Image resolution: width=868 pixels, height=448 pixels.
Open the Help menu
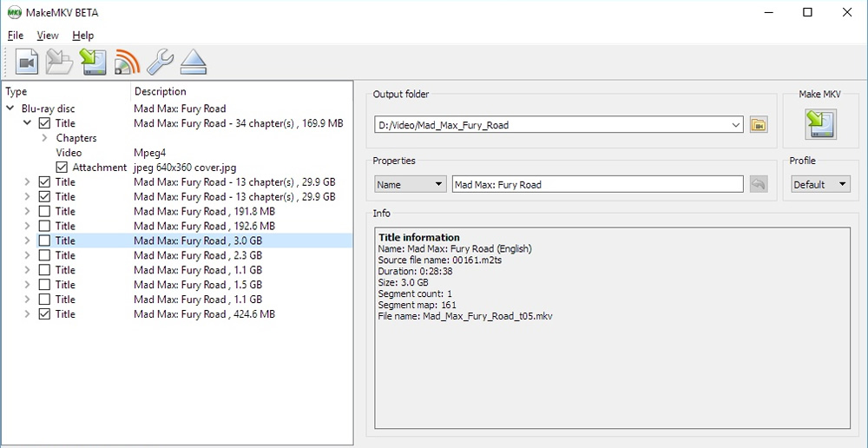click(83, 36)
